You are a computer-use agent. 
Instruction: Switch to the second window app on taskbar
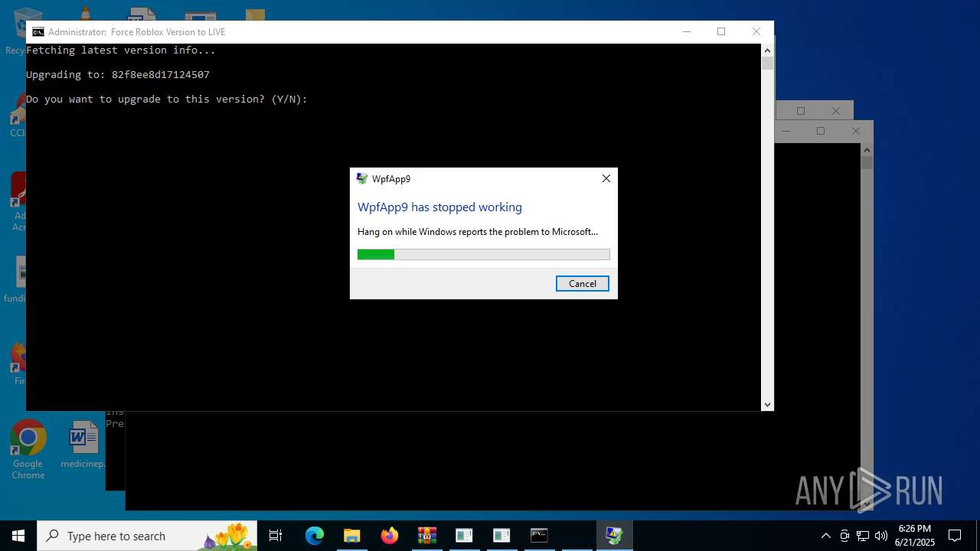[x=501, y=536]
